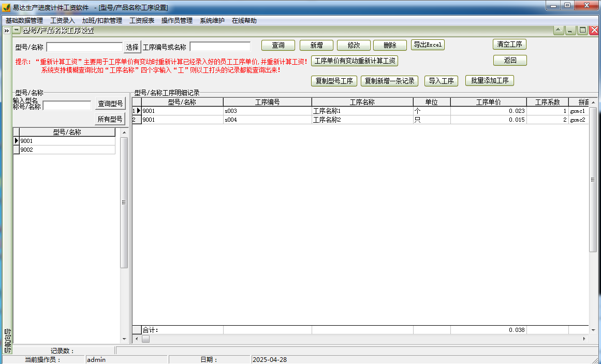601x364 pixels.
Task: Click the 清空工序 clear processes button
Action: point(509,44)
